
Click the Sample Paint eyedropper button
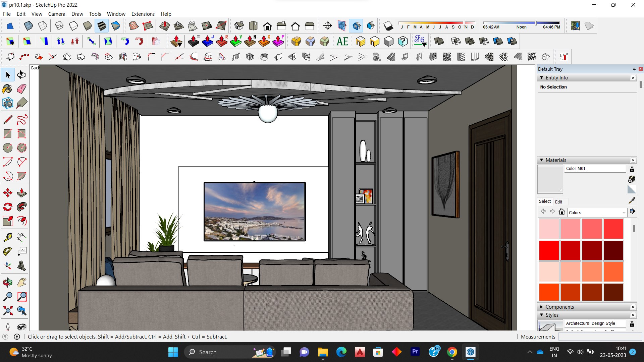pos(632,200)
